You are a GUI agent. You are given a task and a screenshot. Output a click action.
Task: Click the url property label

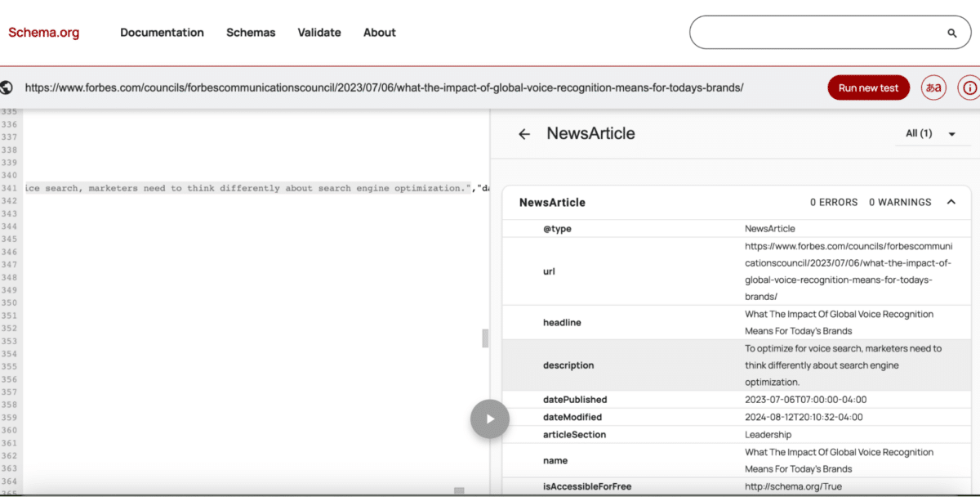point(549,271)
